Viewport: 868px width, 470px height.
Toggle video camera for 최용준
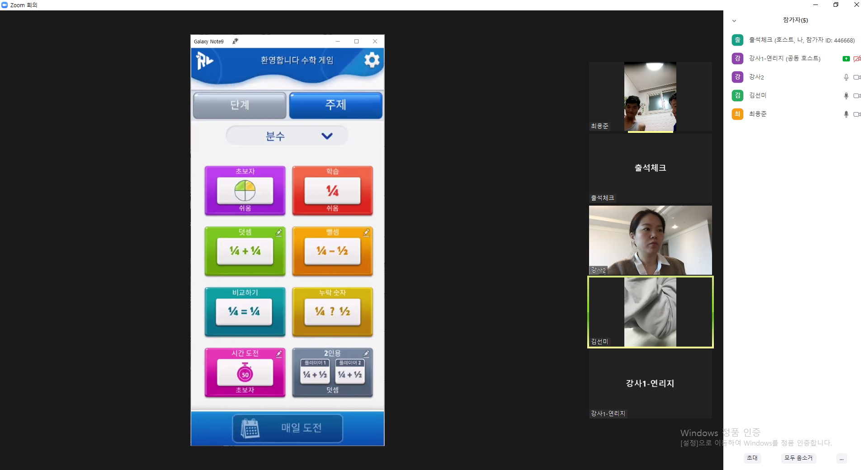click(857, 114)
